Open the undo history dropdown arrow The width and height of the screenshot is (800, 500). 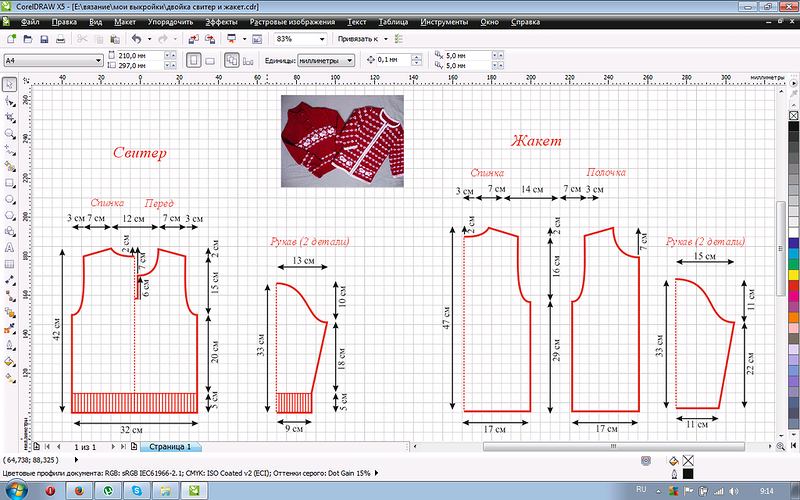149,39
